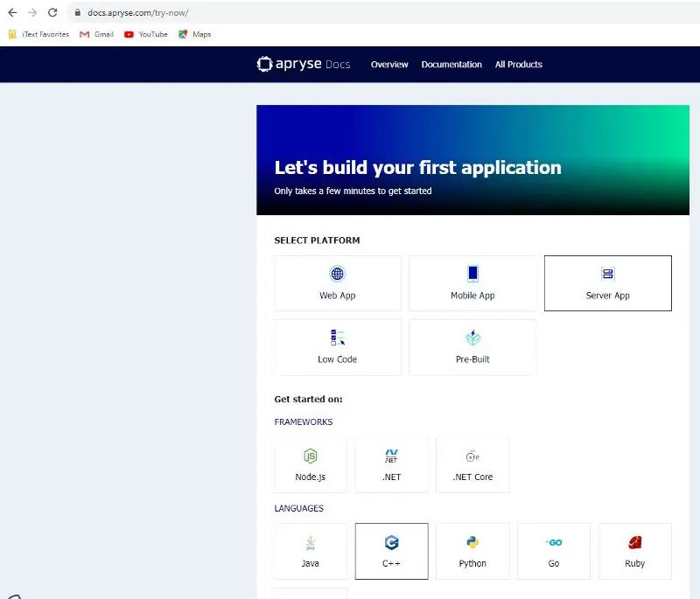The image size is (700, 599).
Task: Click the box icon for Pre-Built
Action: coord(472,338)
